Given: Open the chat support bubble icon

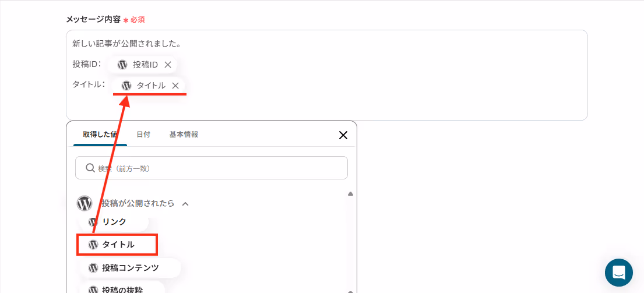Looking at the screenshot, I should point(618,273).
